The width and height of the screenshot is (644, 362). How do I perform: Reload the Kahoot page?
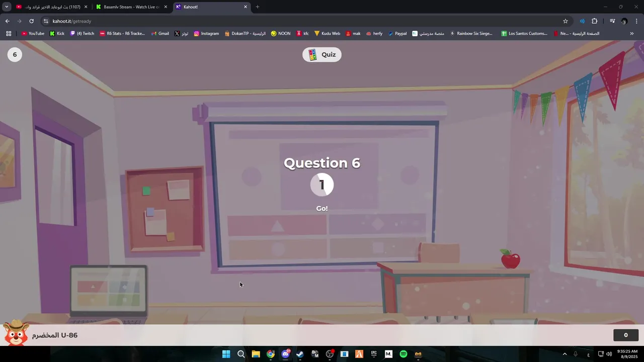click(x=31, y=21)
